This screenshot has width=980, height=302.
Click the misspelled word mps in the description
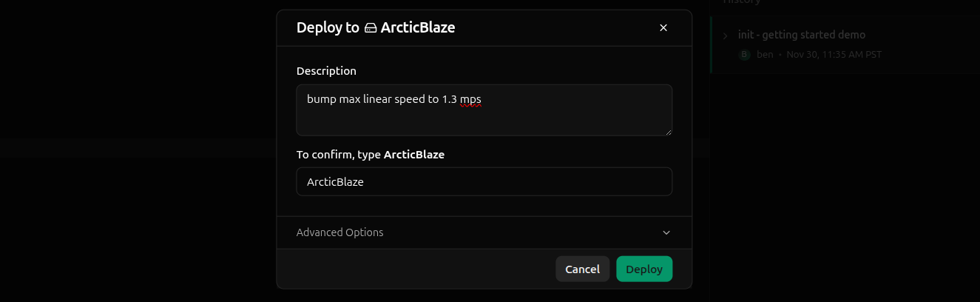pyautogui.click(x=470, y=99)
